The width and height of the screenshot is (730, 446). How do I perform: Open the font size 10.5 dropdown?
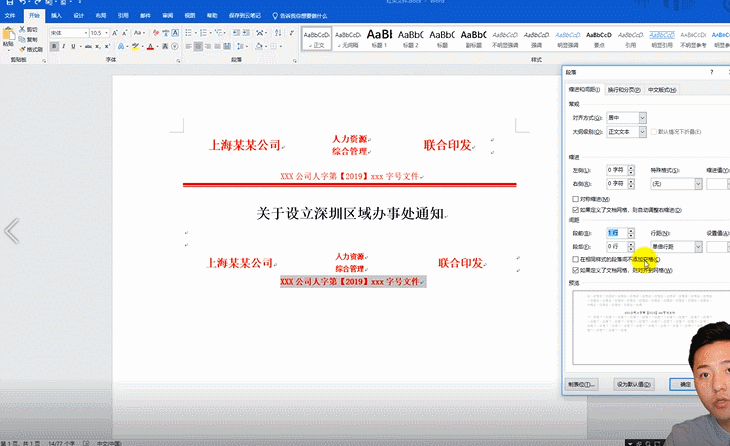click(x=107, y=33)
